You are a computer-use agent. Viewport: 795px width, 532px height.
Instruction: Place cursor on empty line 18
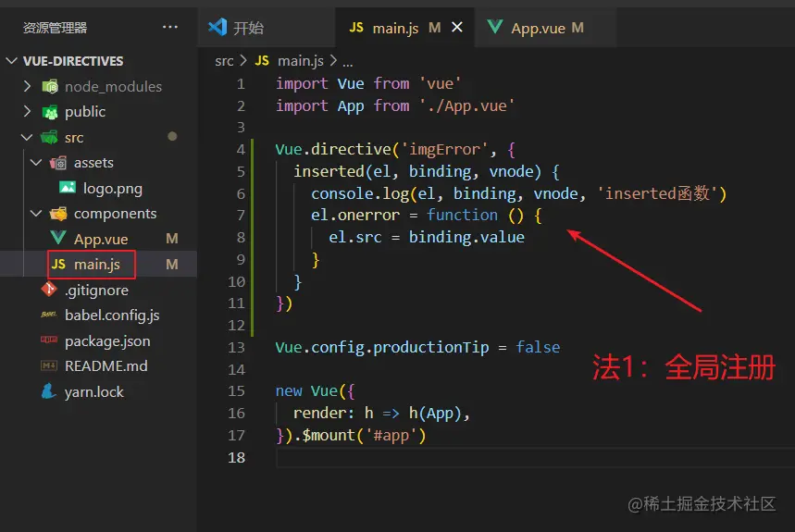(x=536, y=457)
